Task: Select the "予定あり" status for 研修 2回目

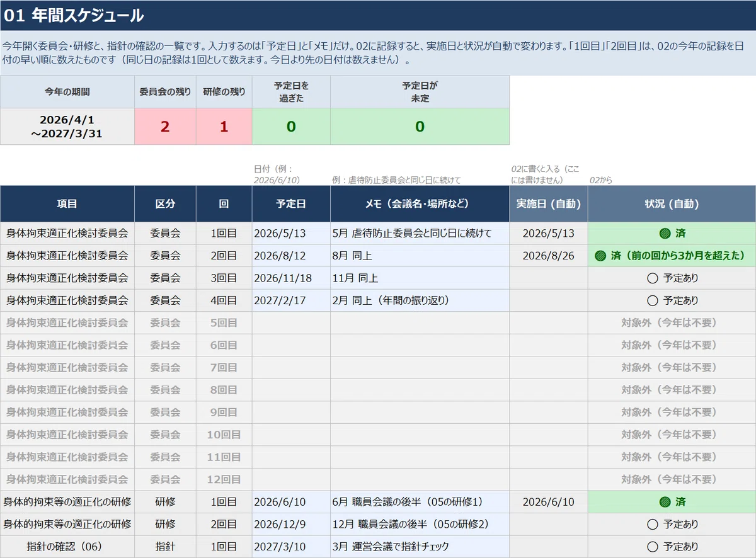Action: [x=672, y=524]
